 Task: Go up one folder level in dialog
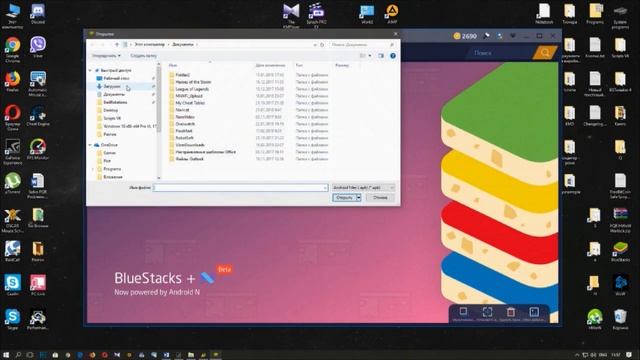(117, 44)
